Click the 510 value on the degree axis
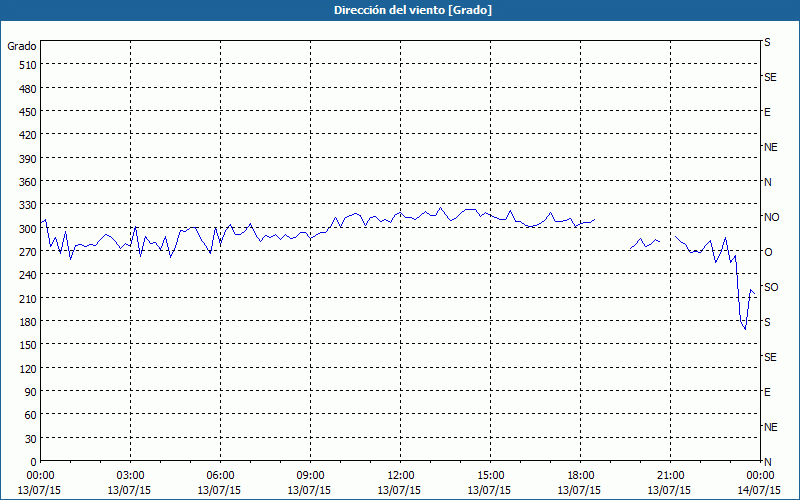Screen dimensions: 800x500 28,65
